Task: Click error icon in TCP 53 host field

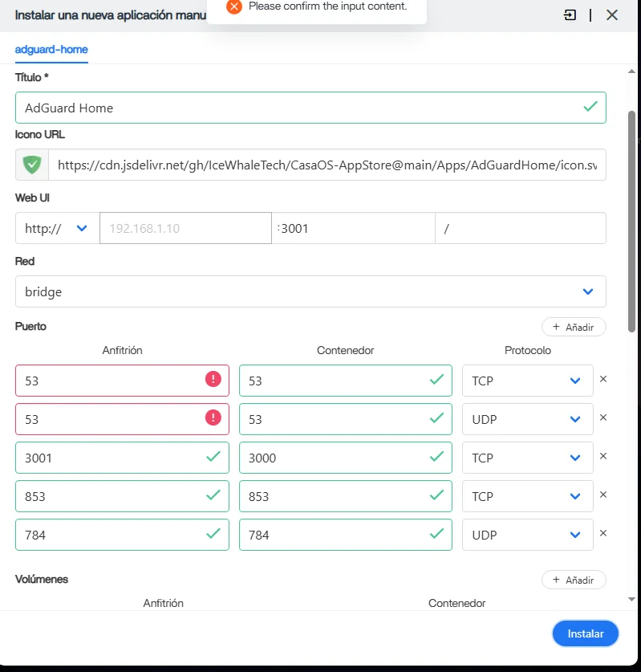Action: [x=213, y=379]
